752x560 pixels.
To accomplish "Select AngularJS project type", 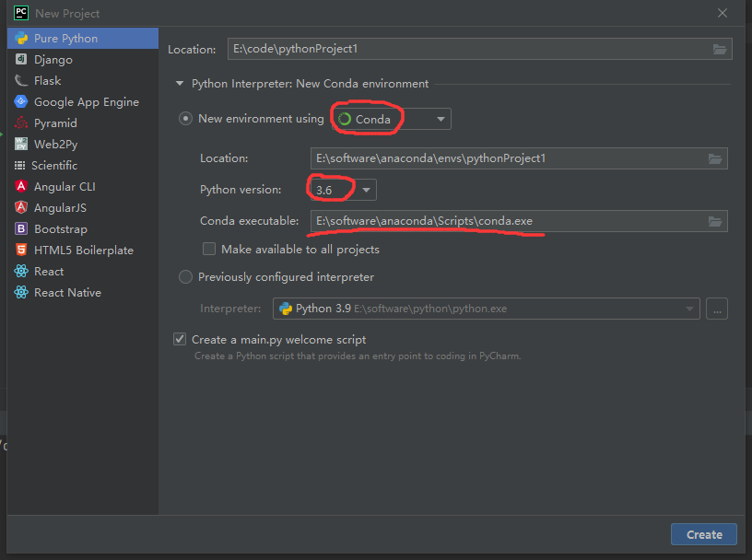I will click(83, 207).
